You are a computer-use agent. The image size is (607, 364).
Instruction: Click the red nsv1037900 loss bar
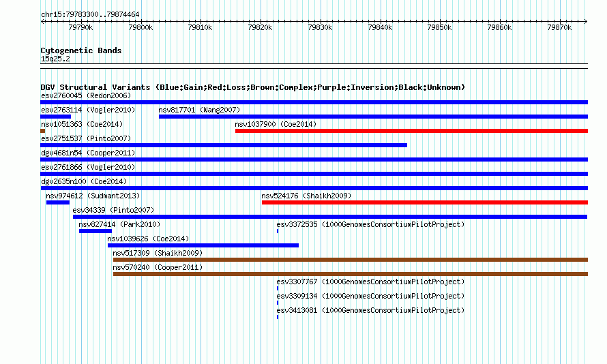click(411, 131)
